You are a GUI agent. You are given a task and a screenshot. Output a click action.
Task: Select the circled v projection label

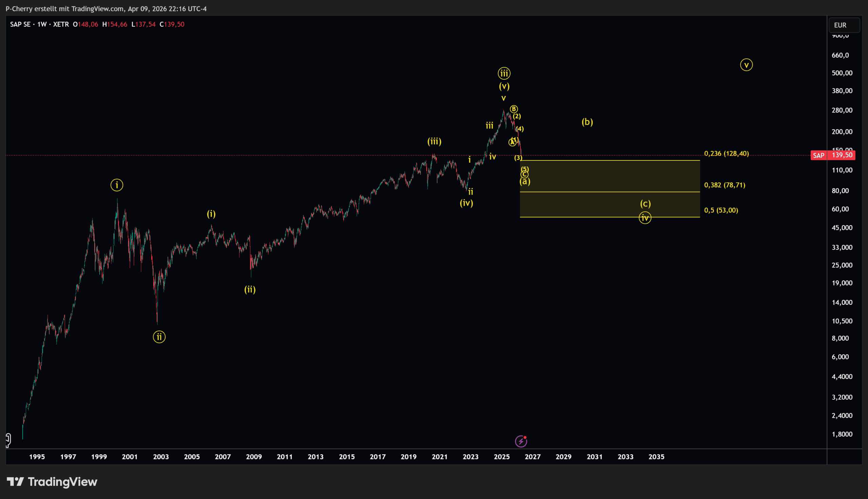tap(746, 65)
